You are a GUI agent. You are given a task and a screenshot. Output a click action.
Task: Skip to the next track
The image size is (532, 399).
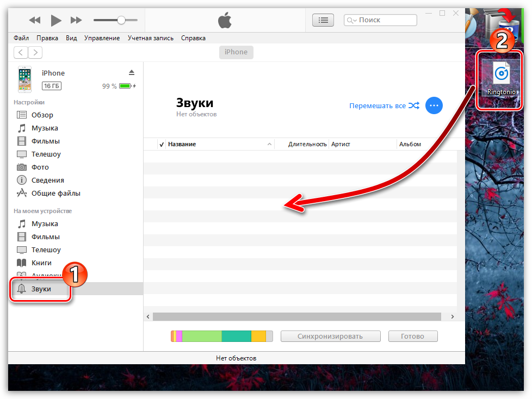click(x=76, y=21)
